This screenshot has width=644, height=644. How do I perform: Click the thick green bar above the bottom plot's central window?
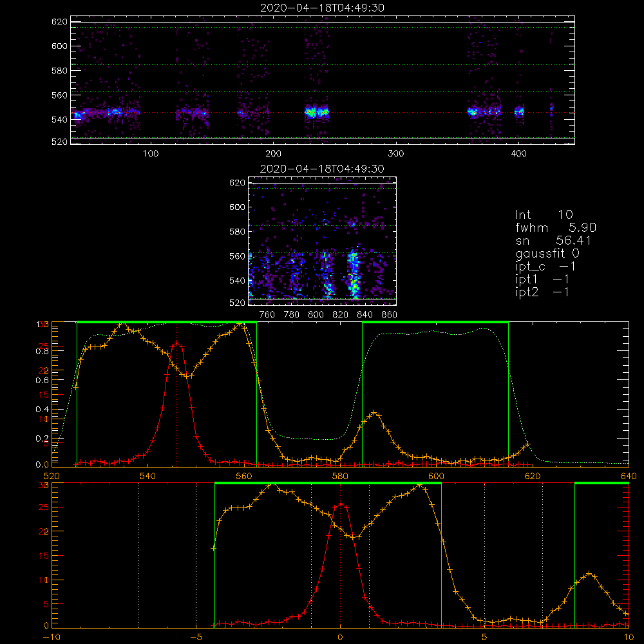(328, 483)
